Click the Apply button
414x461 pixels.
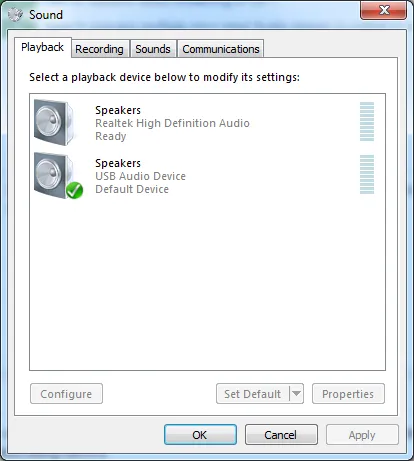[362, 435]
